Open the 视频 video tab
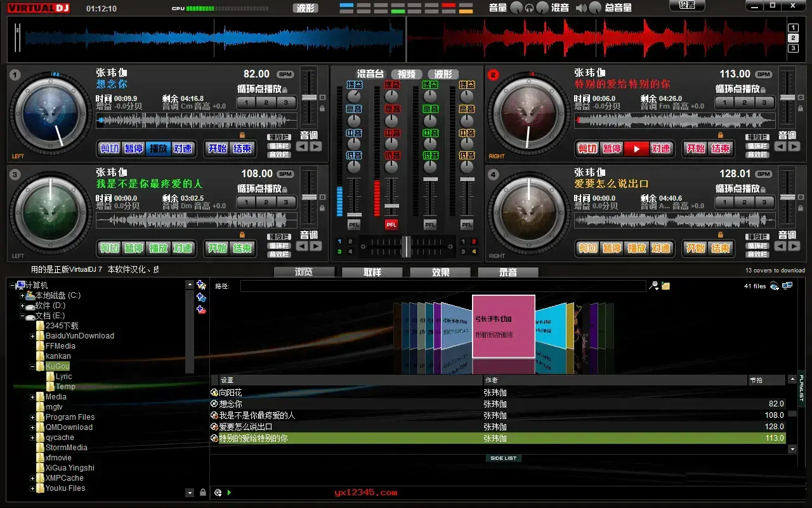Viewport: 812px width, 508px height. tap(406, 74)
